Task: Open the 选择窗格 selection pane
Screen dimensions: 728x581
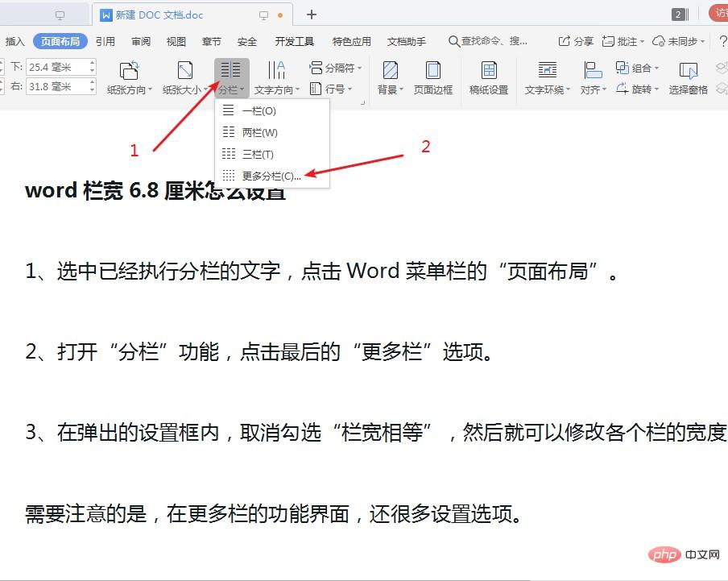Action: [x=688, y=77]
